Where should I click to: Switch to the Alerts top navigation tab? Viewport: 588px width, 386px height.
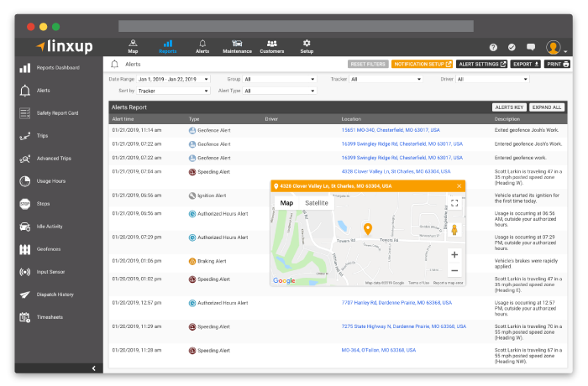[x=202, y=46]
